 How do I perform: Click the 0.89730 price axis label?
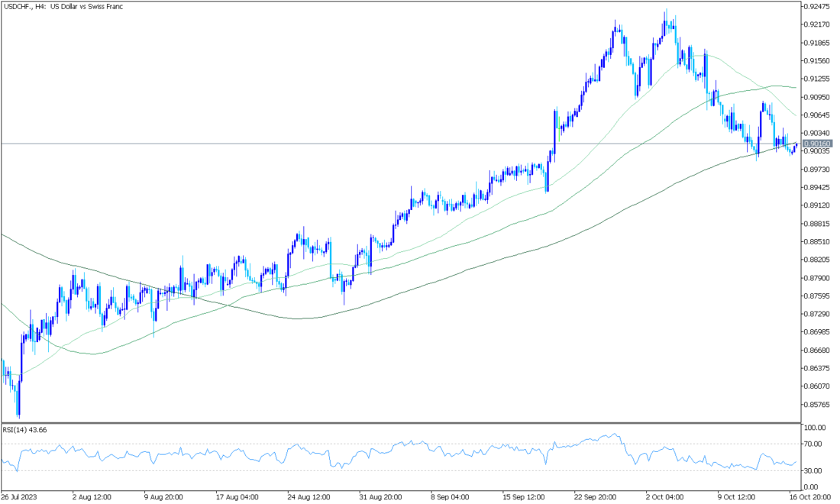[817, 170]
